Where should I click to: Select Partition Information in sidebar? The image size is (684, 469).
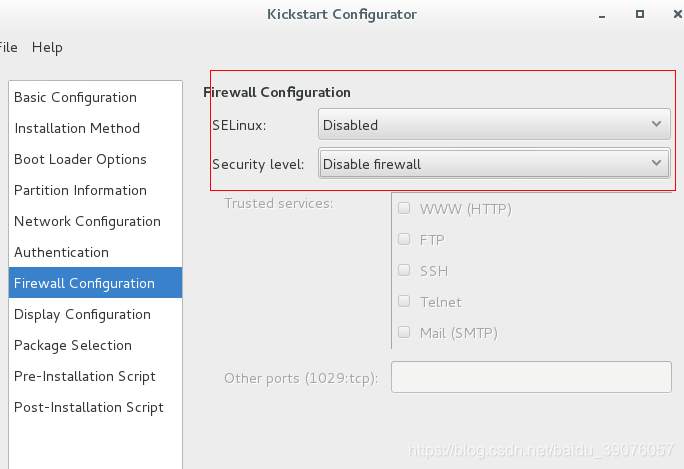[x=80, y=190]
